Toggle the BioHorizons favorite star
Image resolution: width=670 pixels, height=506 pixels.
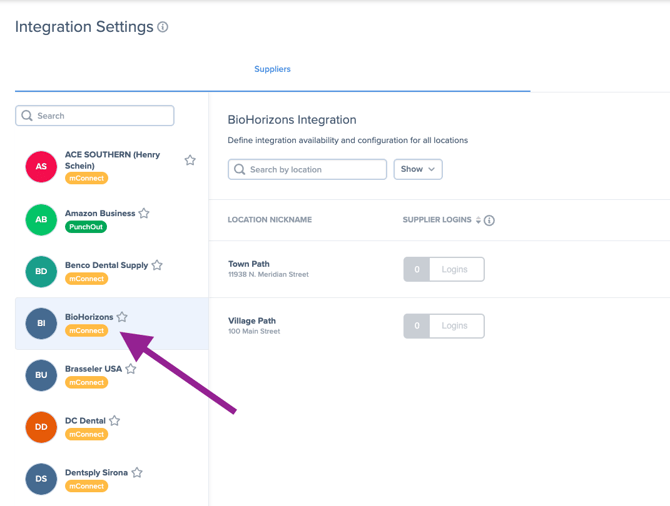[x=122, y=317]
